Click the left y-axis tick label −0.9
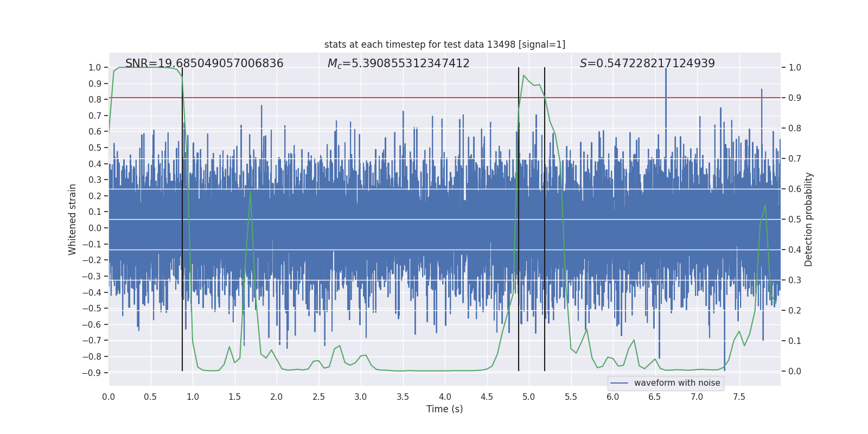868x434 pixels. pos(91,373)
